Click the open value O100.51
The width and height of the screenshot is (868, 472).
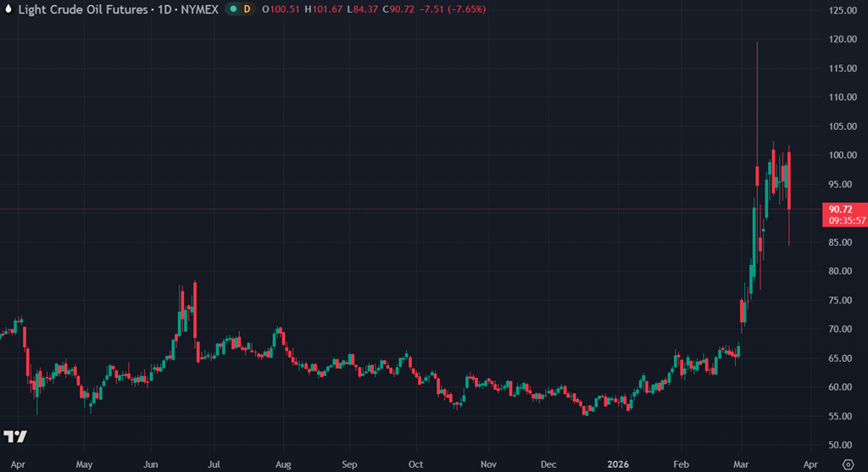tap(279, 8)
